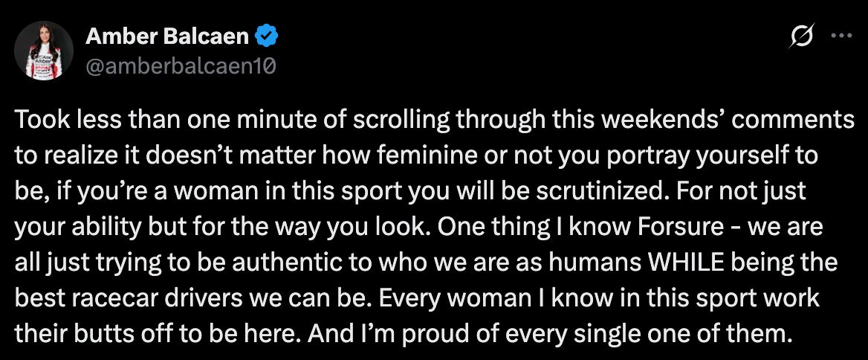Click the tweet line starting "Took less than"
The image size is (868, 360).
[x=434, y=120]
